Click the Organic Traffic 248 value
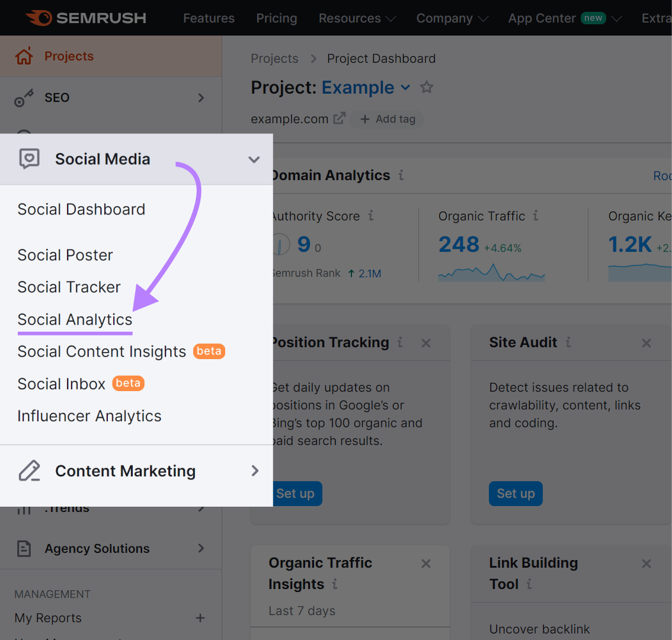This screenshot has height=640, width=672. [459, 244]
